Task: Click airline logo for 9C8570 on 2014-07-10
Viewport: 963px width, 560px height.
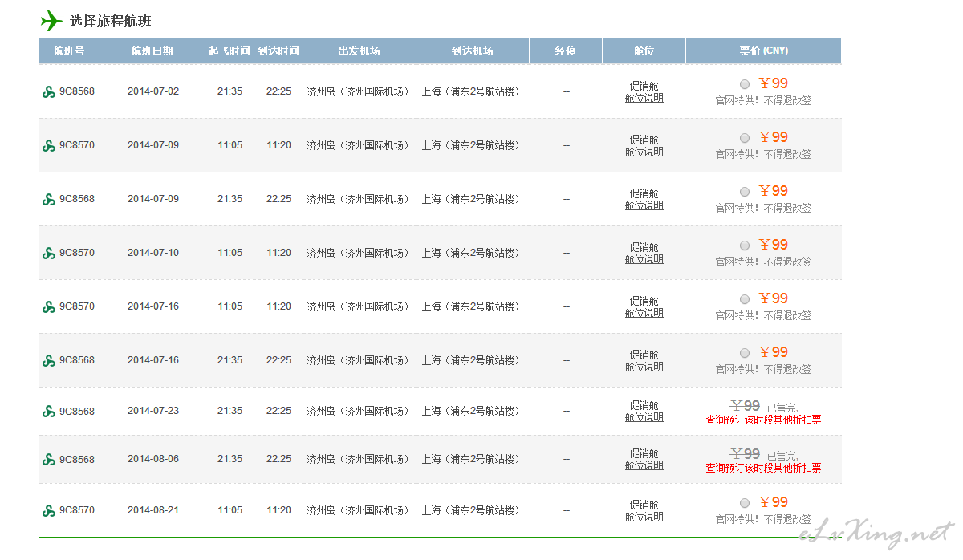Action: pos(49,254)
